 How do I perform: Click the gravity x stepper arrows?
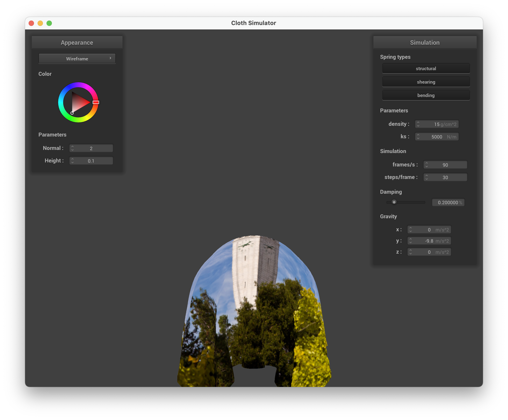410,230
